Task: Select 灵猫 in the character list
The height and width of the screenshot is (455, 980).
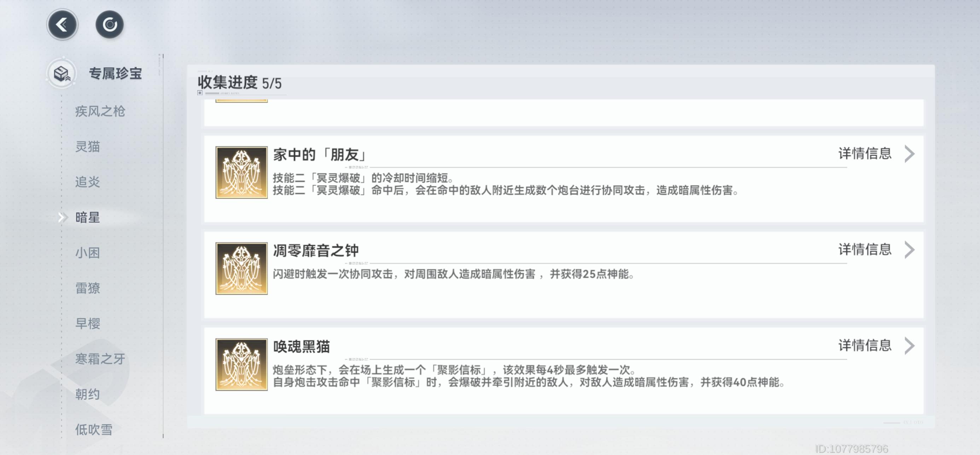Action: click(x=88, y=147)
